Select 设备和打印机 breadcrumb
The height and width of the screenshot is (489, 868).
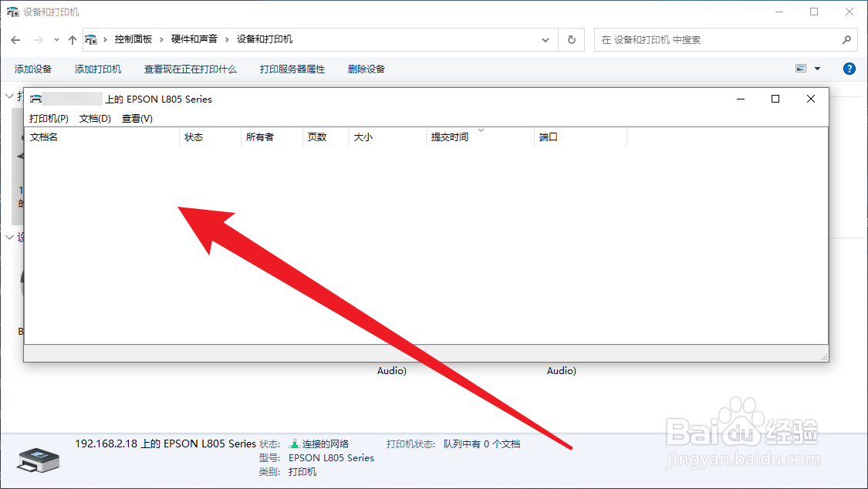[x=265, y=39]
